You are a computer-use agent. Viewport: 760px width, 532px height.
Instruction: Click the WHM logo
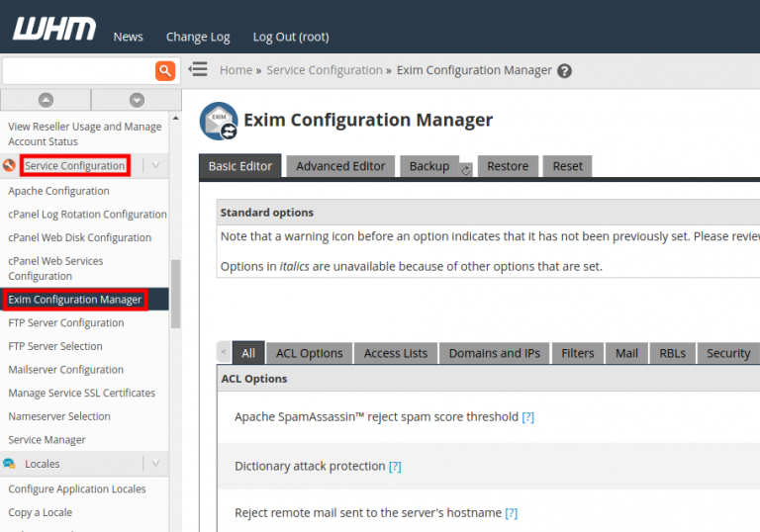[54, 29]
